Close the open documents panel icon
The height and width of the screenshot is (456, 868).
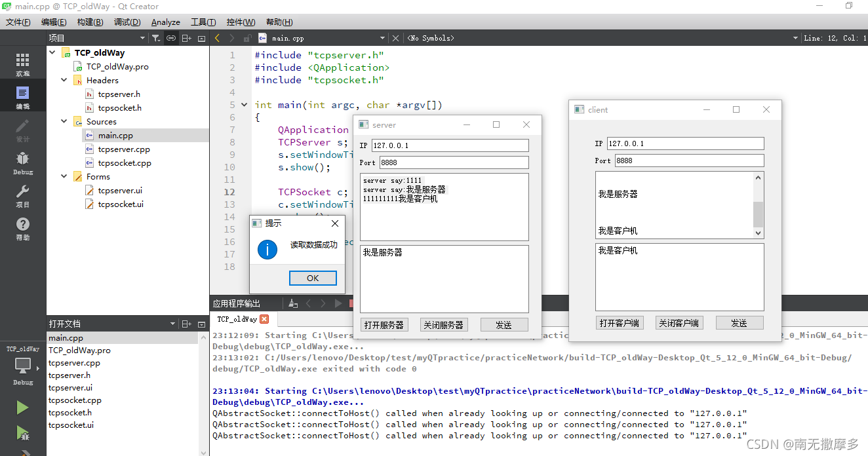point(201,324)
